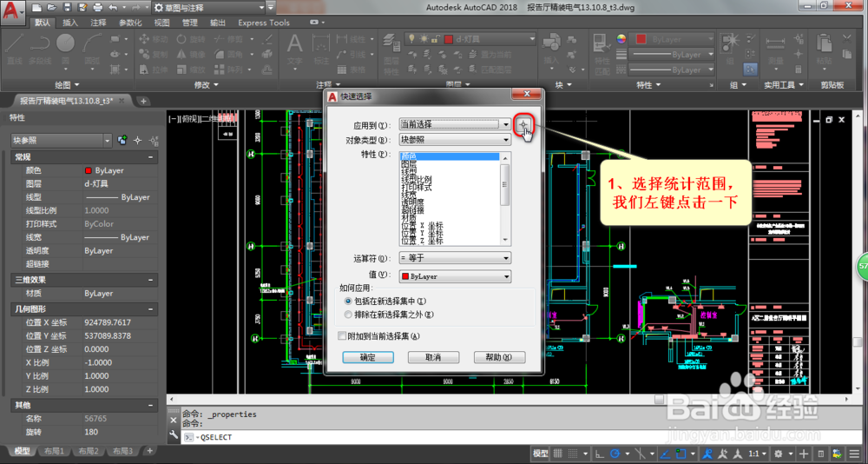
Task: Click the Insert block (插入) icon
Action: coord(551,49)
